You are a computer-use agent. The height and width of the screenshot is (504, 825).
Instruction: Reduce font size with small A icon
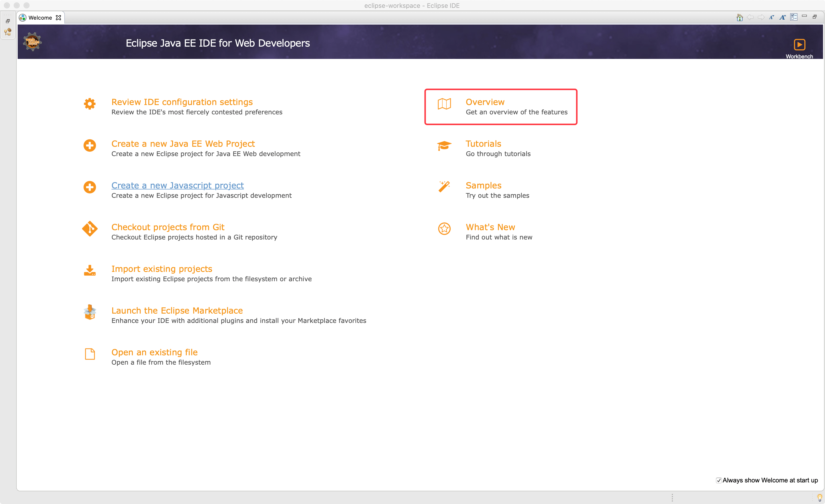pyautogui.click(x=771, y=17)
